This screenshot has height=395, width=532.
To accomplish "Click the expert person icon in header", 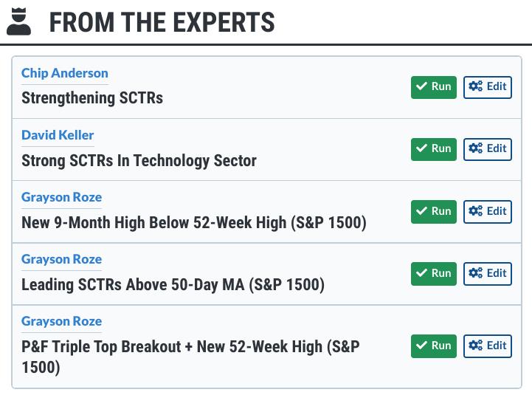I will click(19, 21).
